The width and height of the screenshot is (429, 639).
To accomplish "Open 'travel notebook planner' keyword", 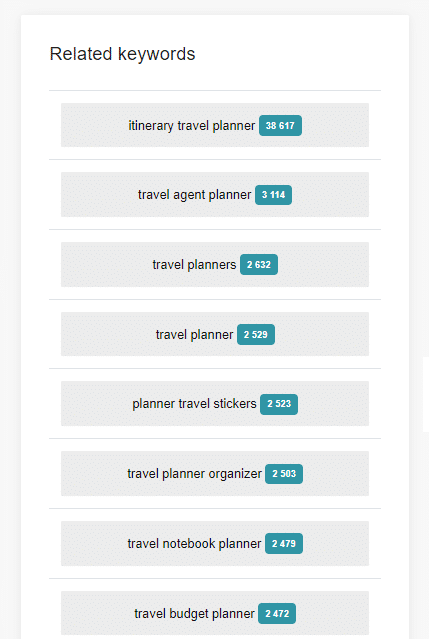I will point(194,544).
